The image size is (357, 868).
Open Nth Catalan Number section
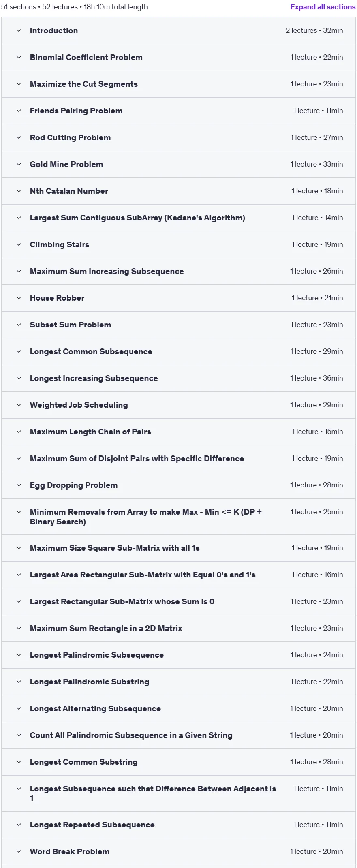[178, 191]
